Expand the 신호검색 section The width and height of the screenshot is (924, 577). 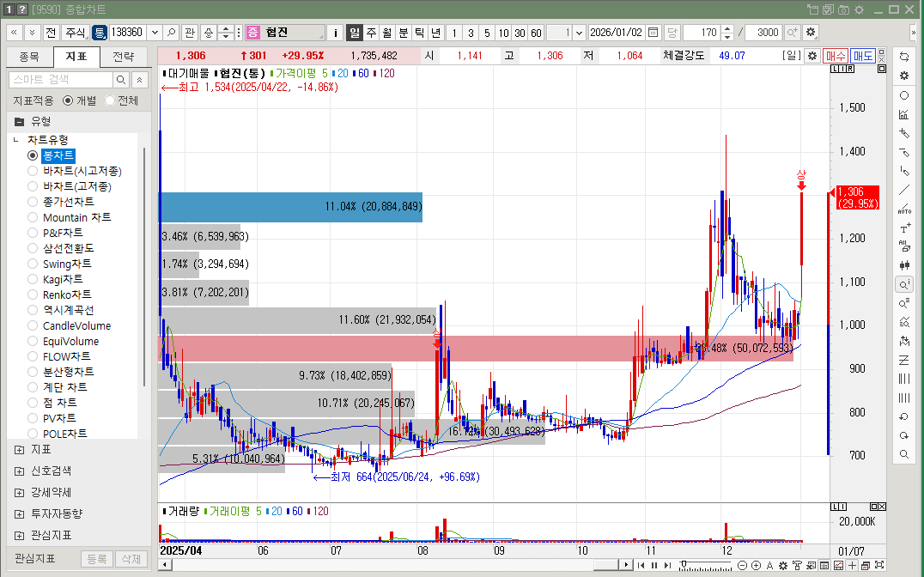(x=20, y=471)
